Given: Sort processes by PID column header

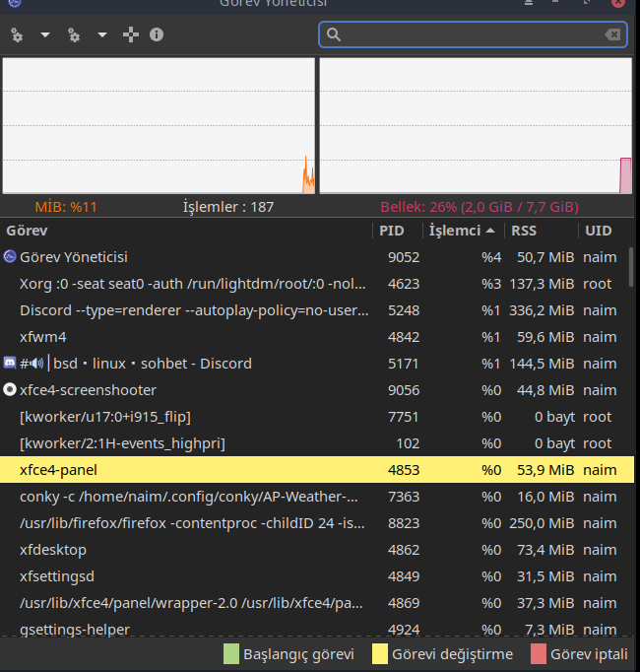Looking at the screenshot, I should tap(391, 231).
